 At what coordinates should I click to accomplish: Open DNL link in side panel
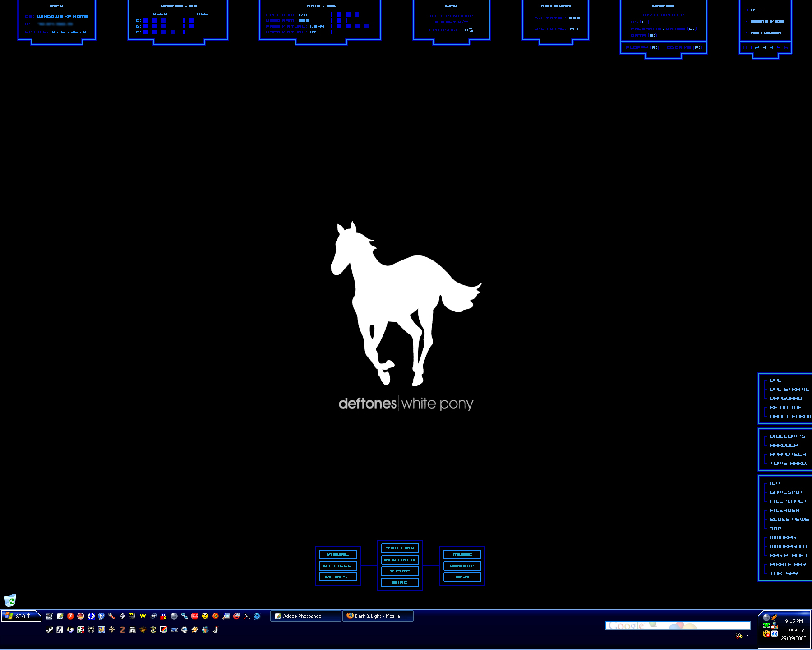tap(775, 381)
